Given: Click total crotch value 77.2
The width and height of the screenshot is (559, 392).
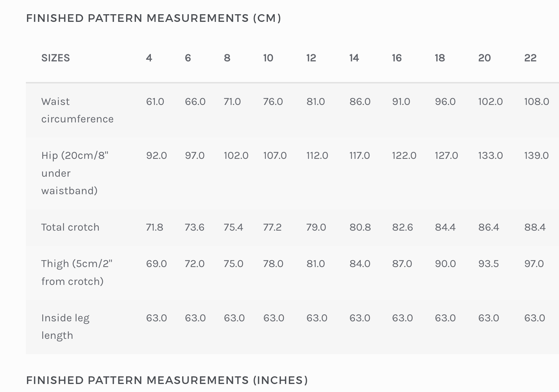Looking at the screenshot, I should (x=272, y=227).
